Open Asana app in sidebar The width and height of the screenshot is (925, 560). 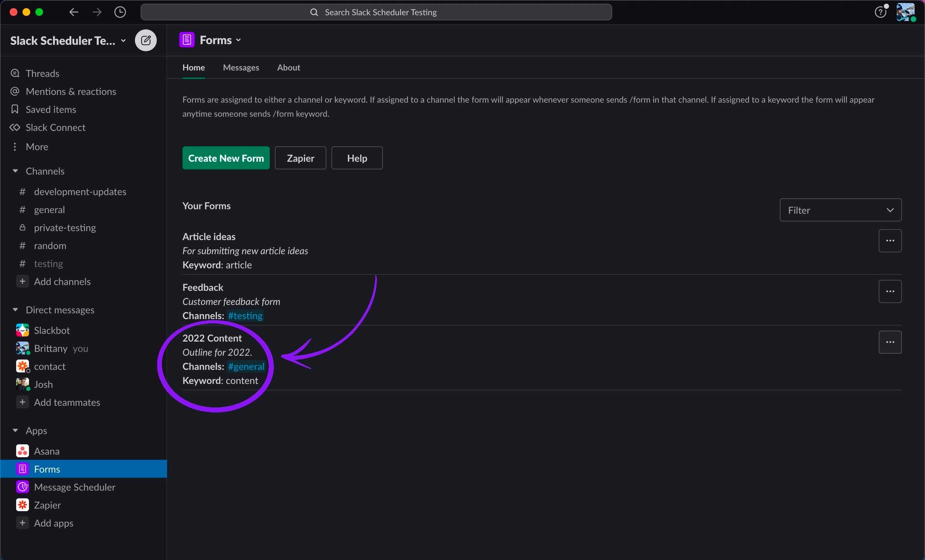(46, 451)
